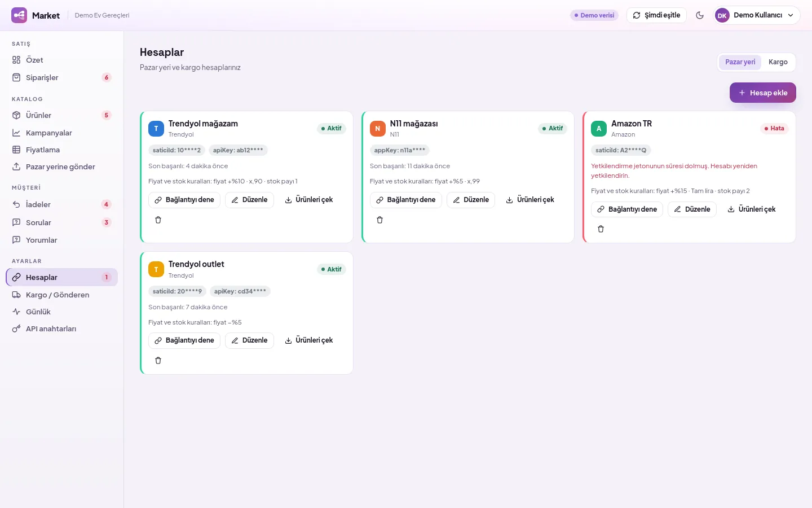
Task: Edit the Trendyol mağazam account
Action: (249, 200)
